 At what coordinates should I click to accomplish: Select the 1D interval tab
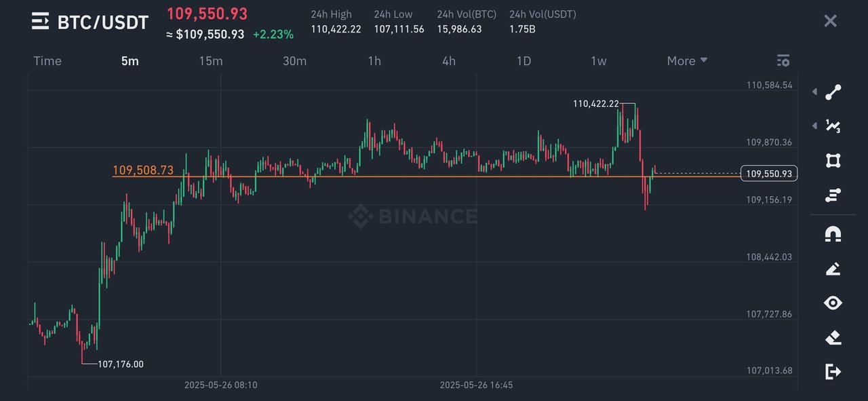coord(524,61)
